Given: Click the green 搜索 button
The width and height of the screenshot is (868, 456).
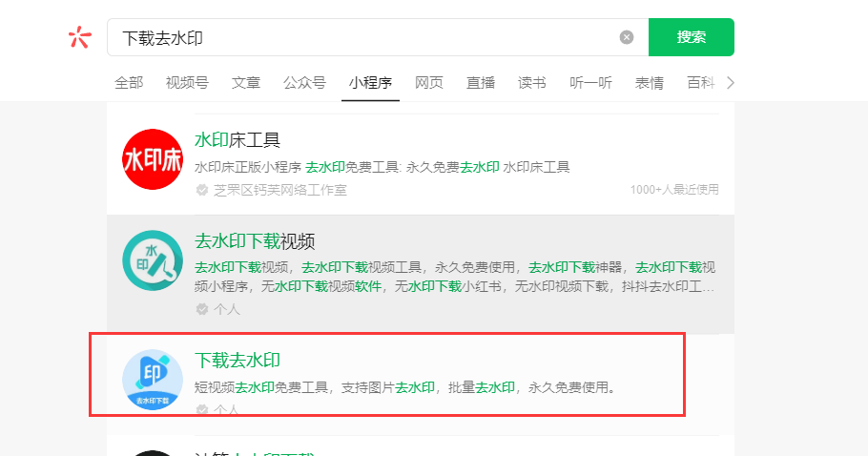Looking at the screenshot, I should [691, 37].
